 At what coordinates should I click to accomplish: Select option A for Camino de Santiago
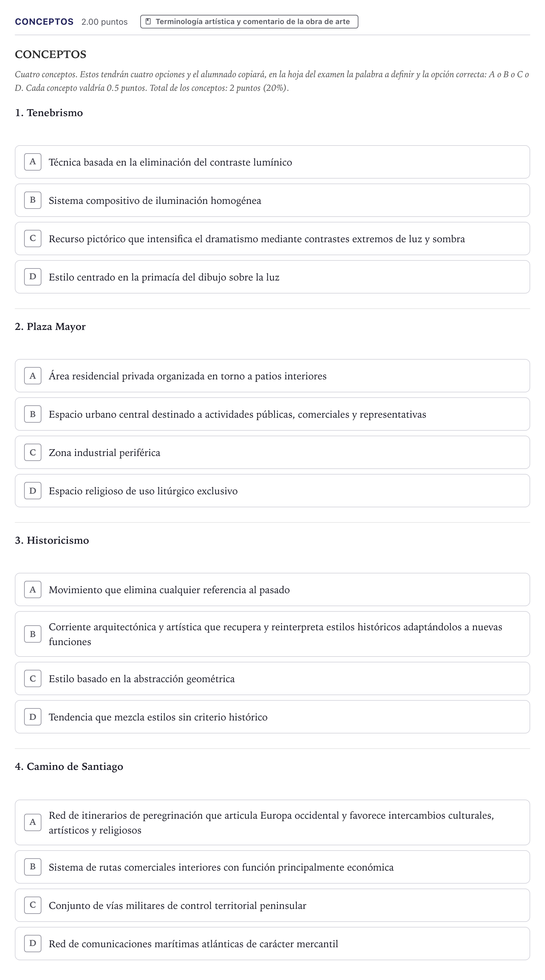point(272,822)
